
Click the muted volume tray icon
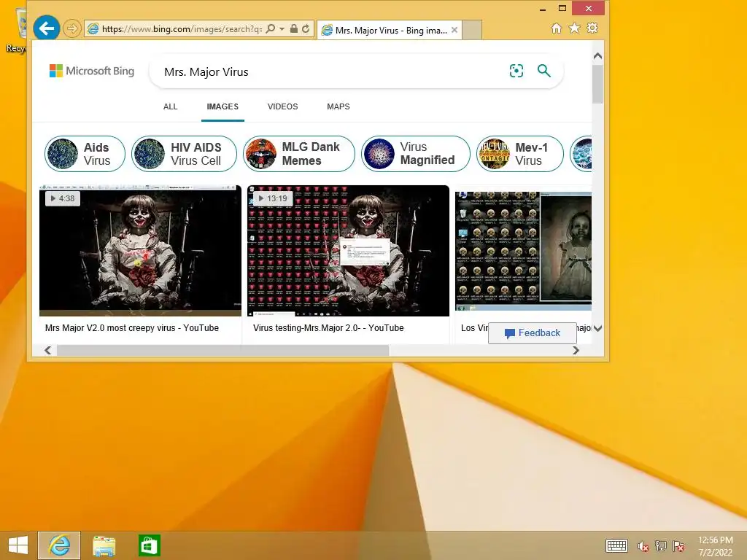(x=643, y=546)
